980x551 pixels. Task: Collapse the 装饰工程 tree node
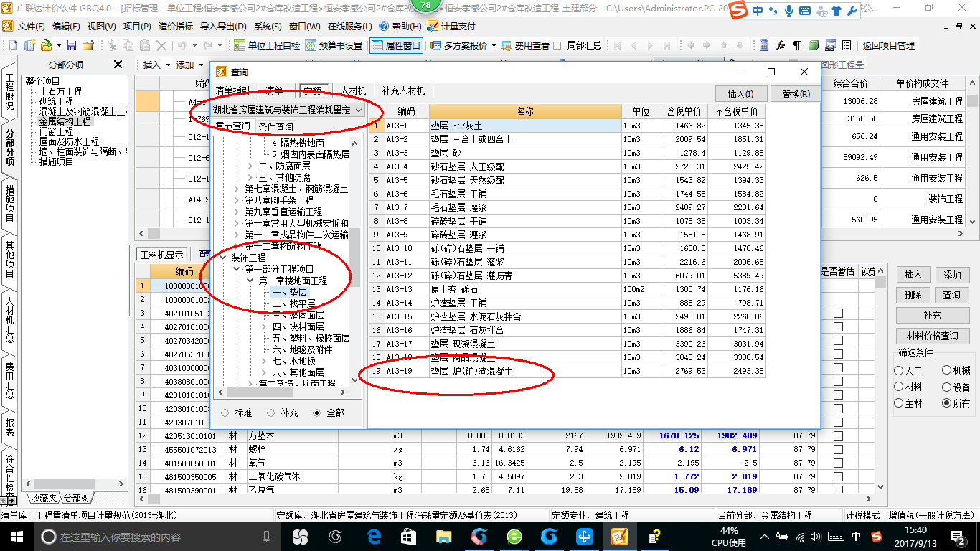[225, 258]
